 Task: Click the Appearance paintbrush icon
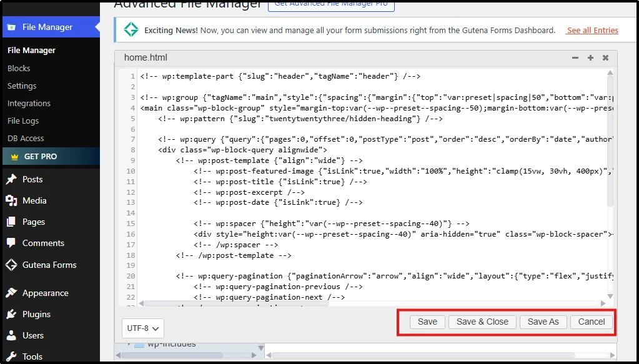pos(11,293)
